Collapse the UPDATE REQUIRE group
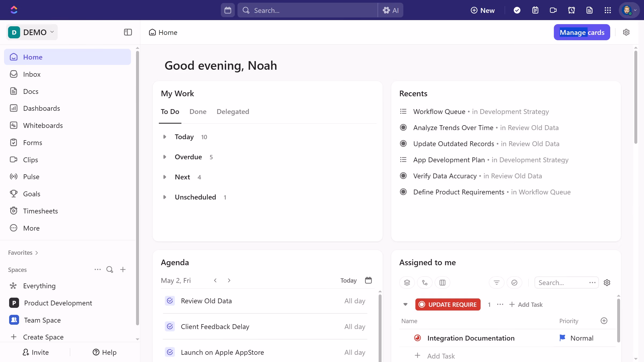644x362 pixels. [x=405, y=304]
